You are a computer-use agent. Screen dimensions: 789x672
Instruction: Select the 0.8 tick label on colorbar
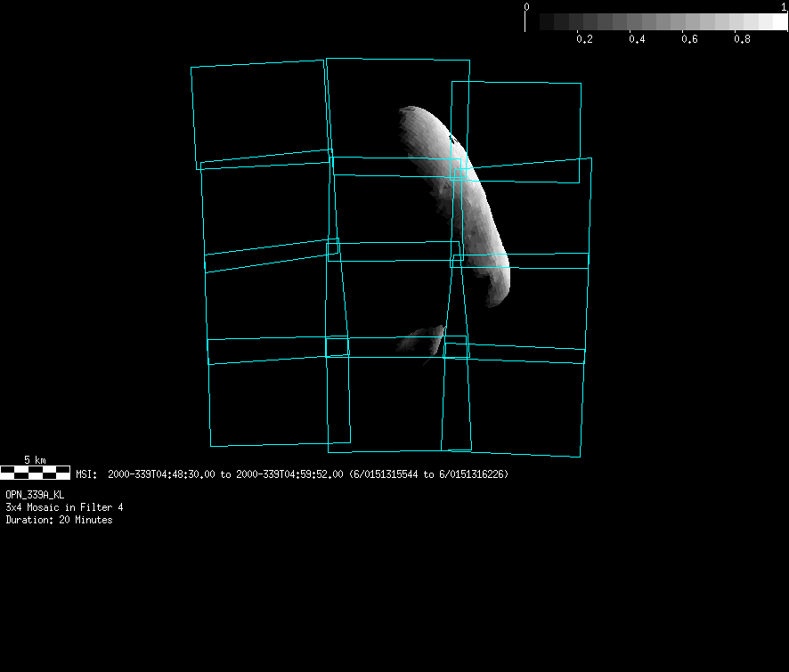[742, 39]
